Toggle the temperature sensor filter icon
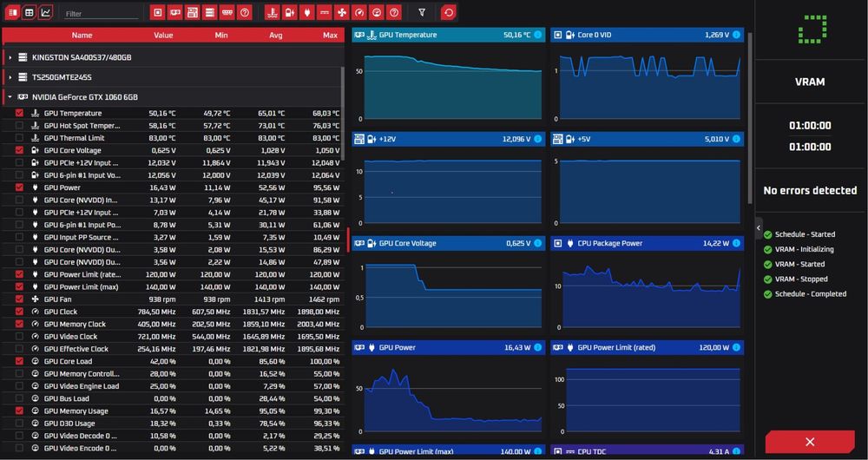The height and width of the screenshot is (460, 868). coord(272,12)
